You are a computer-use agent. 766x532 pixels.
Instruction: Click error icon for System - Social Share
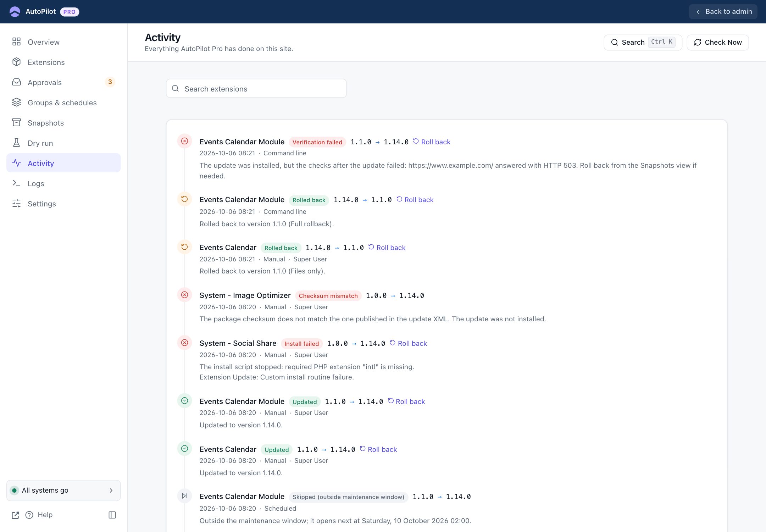click(x=184, y=343)
